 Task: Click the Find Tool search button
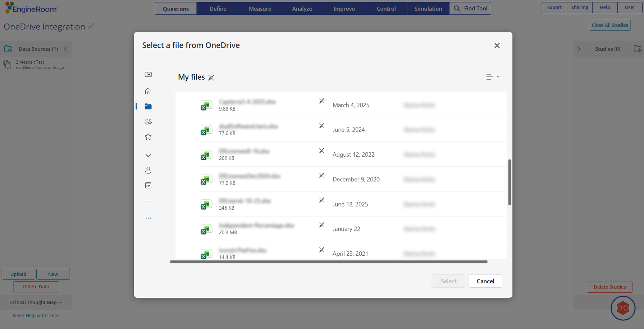pos(470,9)
